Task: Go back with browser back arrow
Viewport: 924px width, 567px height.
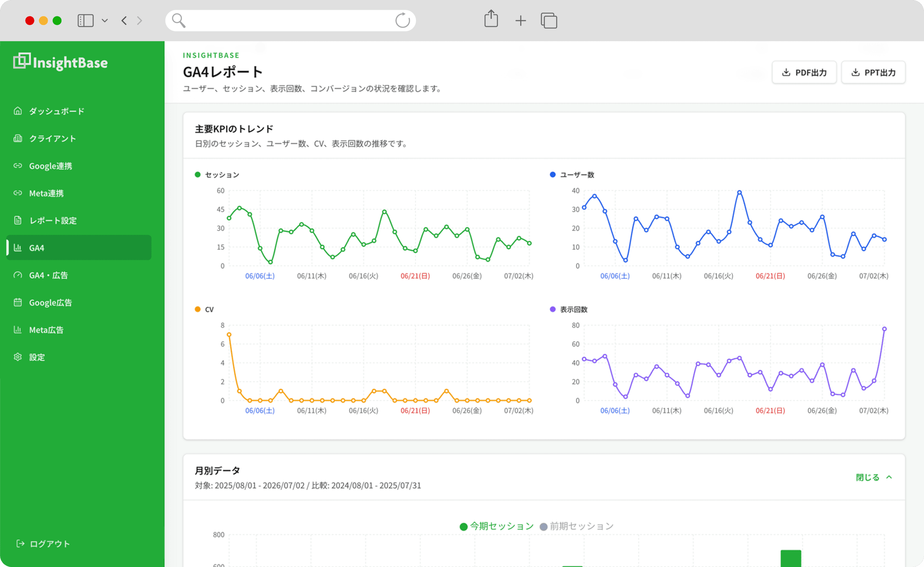Action: coord(124,21)
